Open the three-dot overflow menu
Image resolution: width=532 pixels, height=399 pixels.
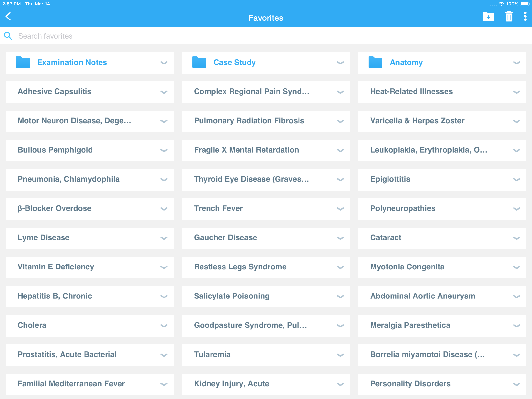coord(525,17)
